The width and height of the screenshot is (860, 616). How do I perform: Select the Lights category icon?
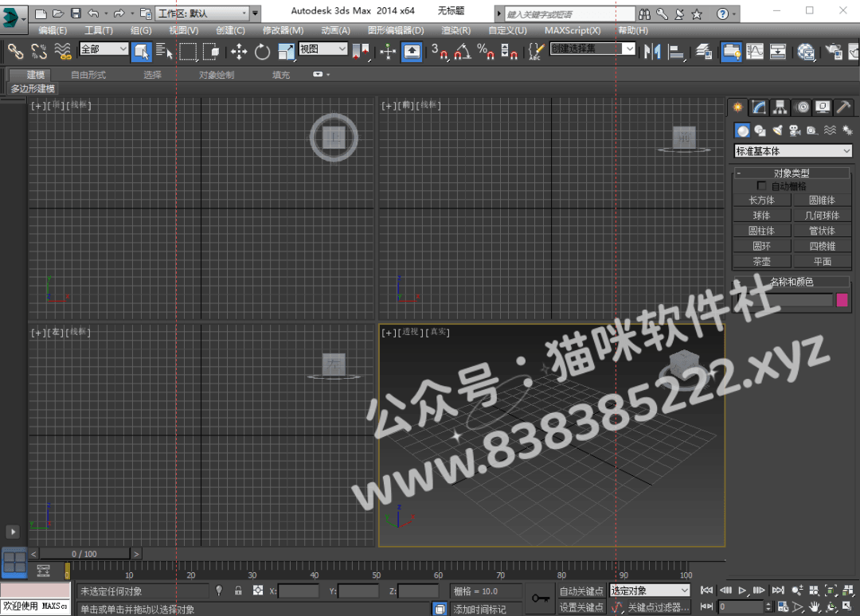coord(778,131)
